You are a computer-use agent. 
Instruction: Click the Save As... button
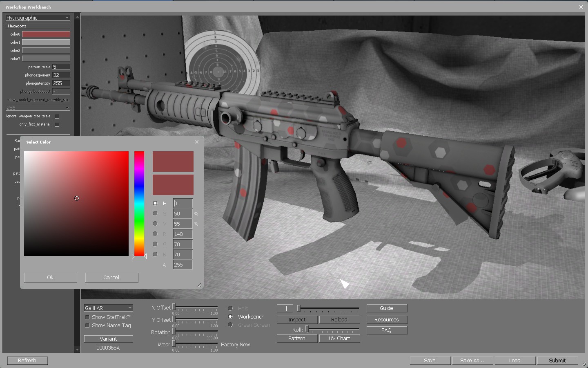pos(472,360)
